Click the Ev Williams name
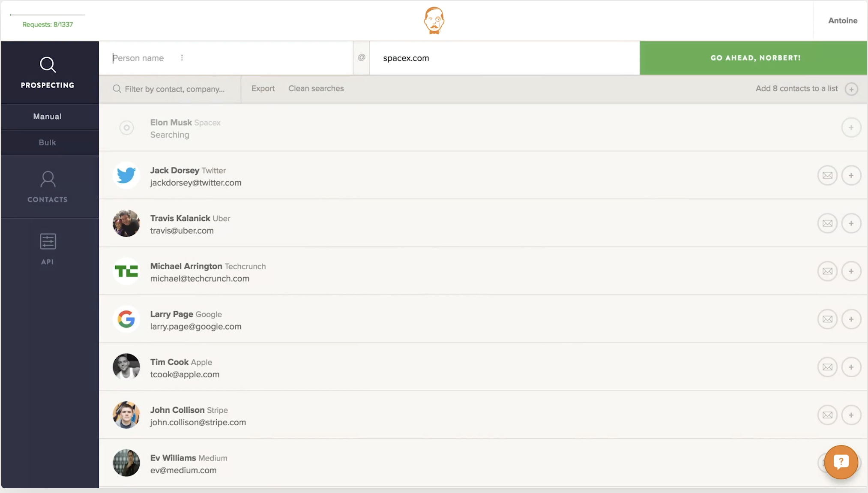868x493 pixels. 173,458
